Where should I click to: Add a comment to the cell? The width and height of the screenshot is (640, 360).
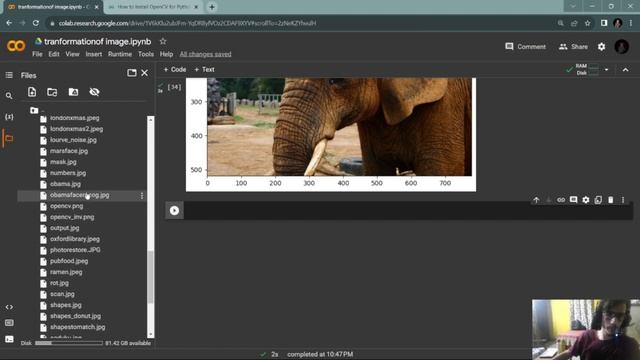(573, 200)
